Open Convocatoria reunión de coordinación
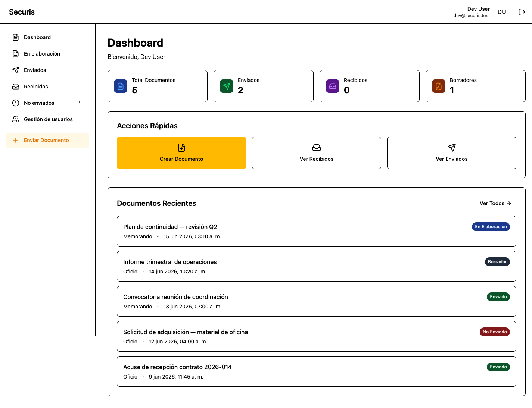This screenshot has height=408, width=532. [317, 301]
